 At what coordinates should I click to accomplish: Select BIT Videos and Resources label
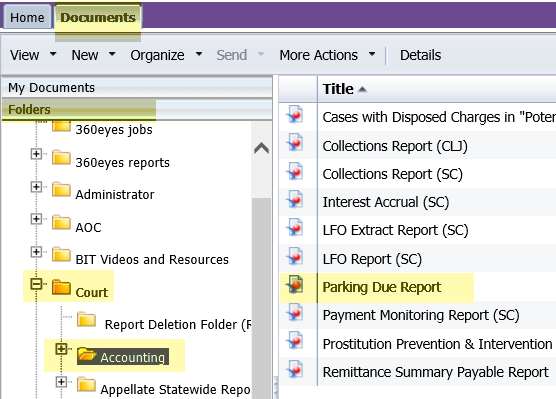click(x=152, y=260)
